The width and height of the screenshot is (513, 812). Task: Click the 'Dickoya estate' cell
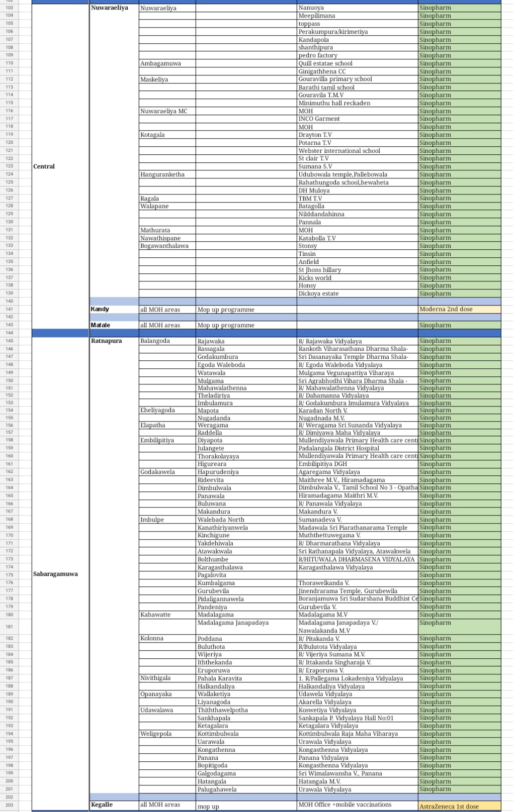[357, 293]
